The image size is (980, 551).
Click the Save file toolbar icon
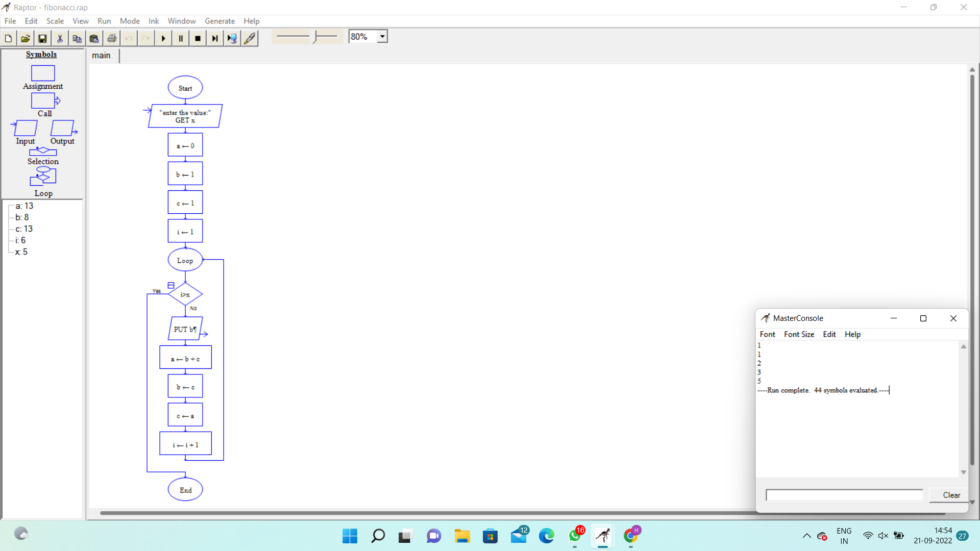[42, 38]
